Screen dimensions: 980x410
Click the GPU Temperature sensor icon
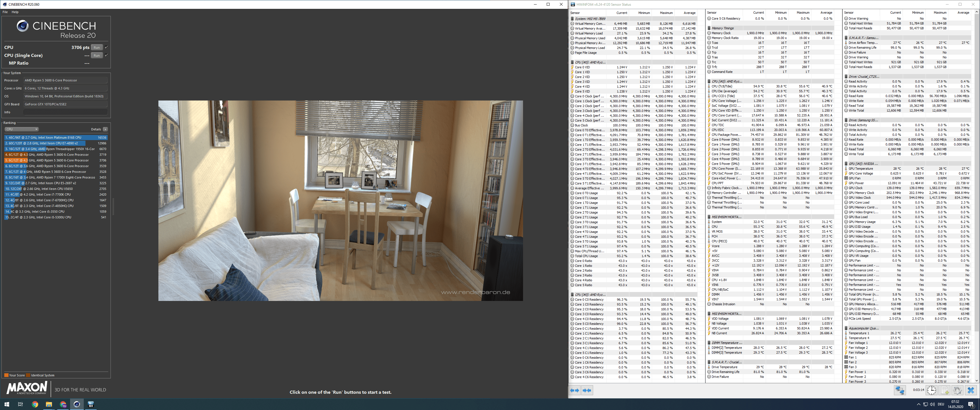click(x=846, y=169)
